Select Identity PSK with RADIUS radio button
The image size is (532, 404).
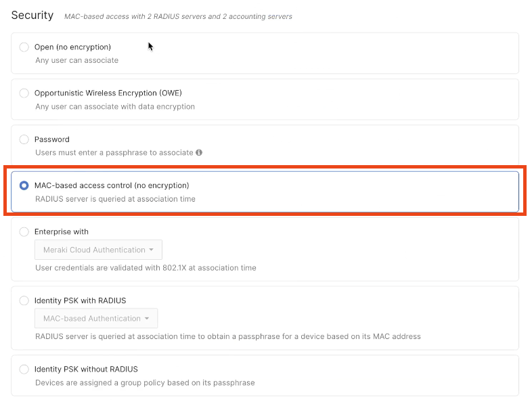pyautogui.click(x=24, y=300)
